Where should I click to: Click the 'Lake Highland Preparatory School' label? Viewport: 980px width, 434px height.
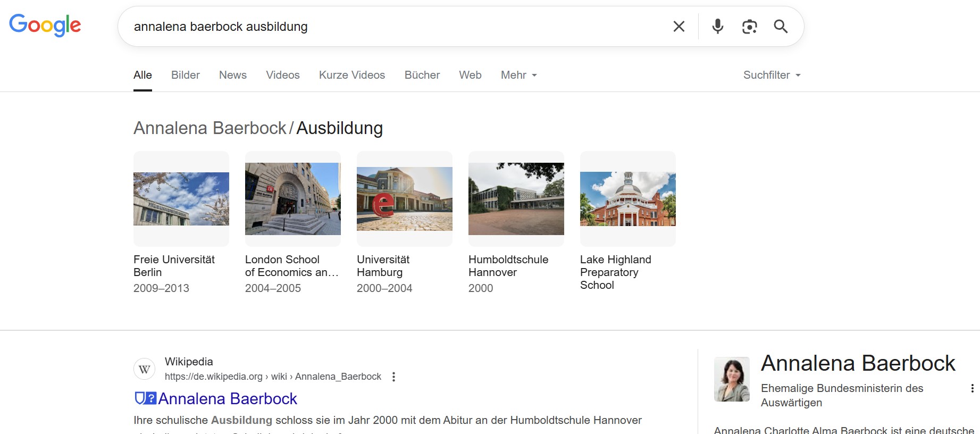[x=616, y=272]
